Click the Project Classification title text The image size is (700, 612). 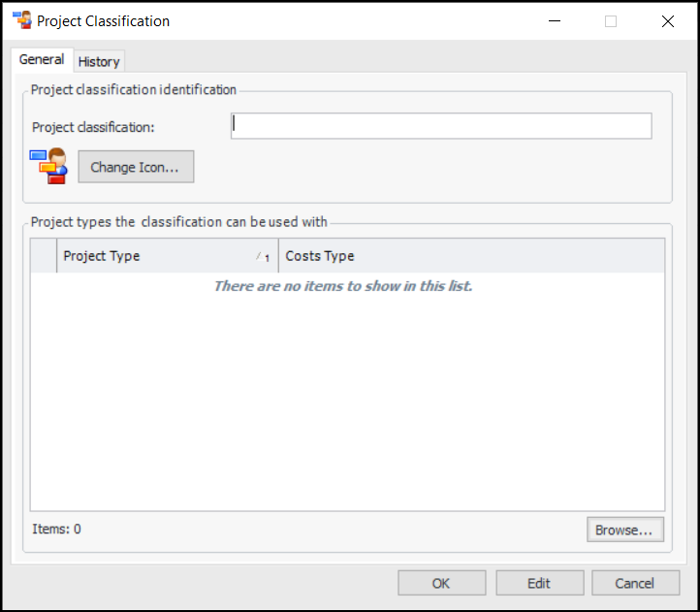(103, 20)
